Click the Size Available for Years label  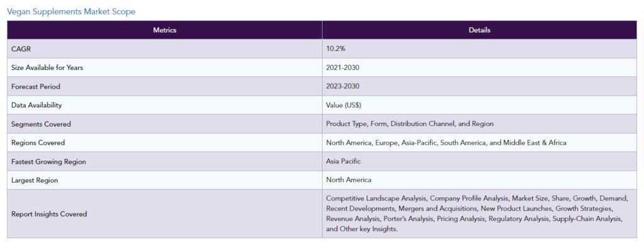(47, 67)
